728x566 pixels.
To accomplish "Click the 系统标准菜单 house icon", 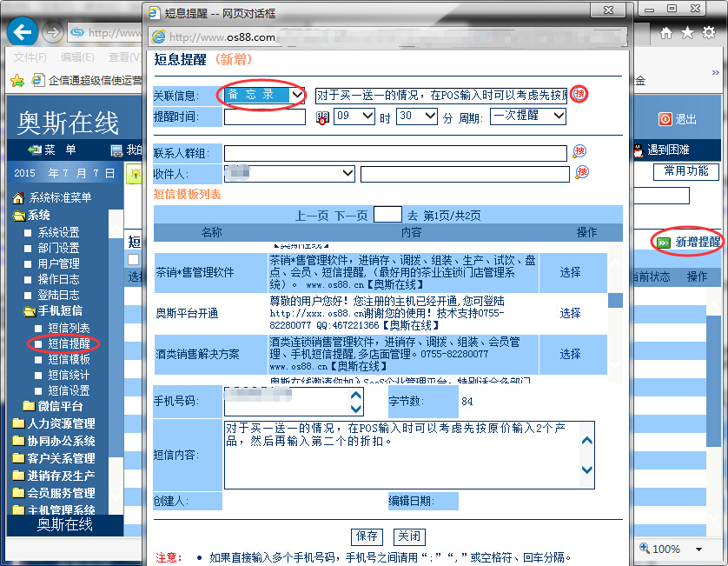I will click(18, 198).
